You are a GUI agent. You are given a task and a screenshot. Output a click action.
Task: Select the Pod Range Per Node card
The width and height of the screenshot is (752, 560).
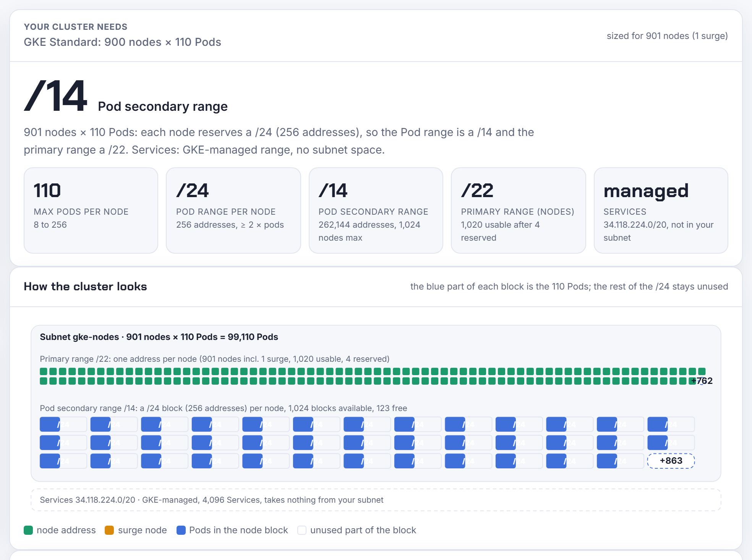233,210
